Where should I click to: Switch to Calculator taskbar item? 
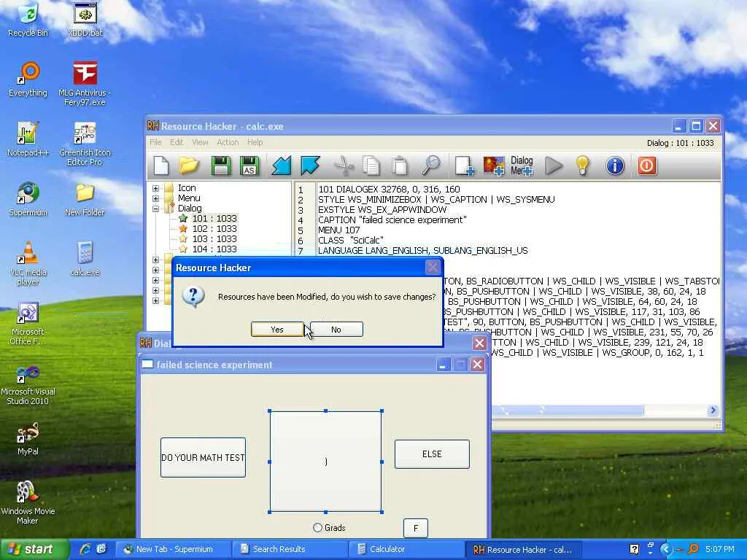406,550
